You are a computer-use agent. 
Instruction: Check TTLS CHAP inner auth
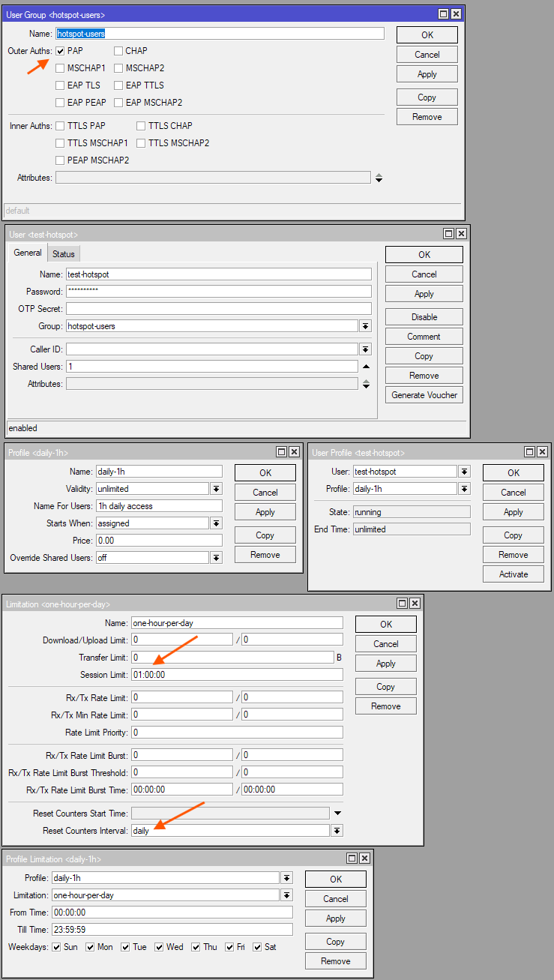(141, 126)
